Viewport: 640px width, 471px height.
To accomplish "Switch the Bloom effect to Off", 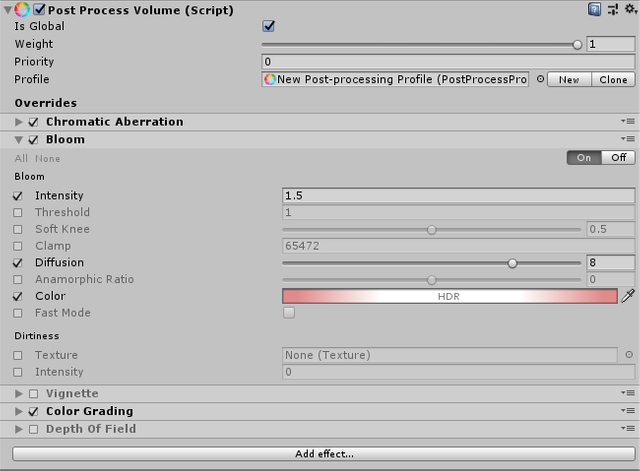I will coord(619,157).
